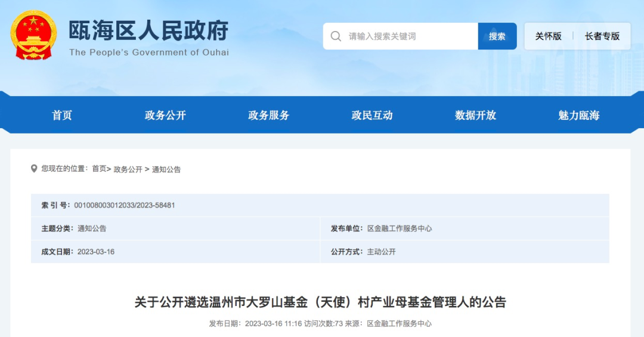The width and height of the screenshot is (644, 337).
Task: Click the 政务公开 breadcrumb link
Action: pyautogui.click(x=128, y=169)
